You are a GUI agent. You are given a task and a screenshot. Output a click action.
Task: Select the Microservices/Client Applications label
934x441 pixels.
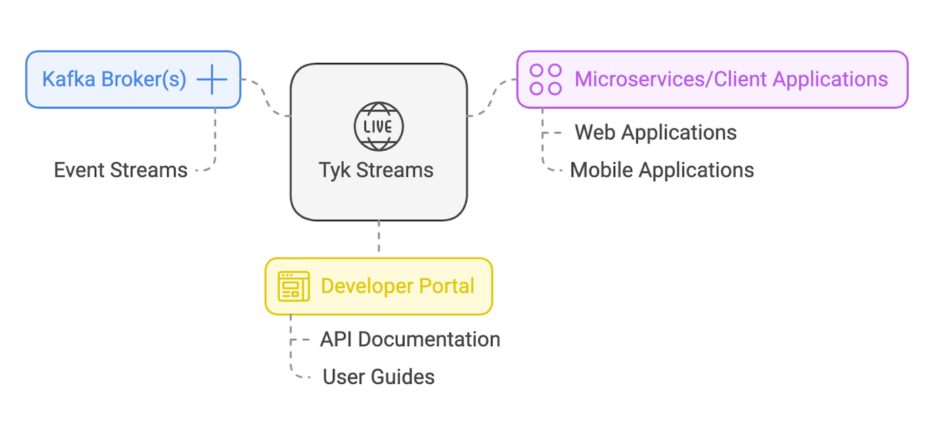pos(731,79)
